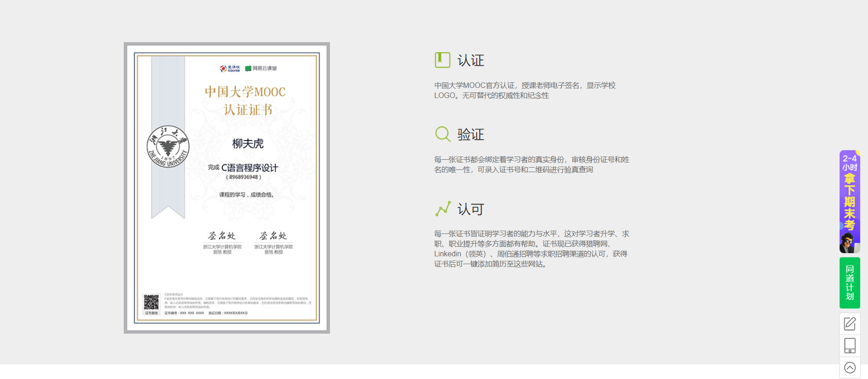Click the 验证 heading
The image size is (868, 379).
pyautogui.click(x=471, y=135)
